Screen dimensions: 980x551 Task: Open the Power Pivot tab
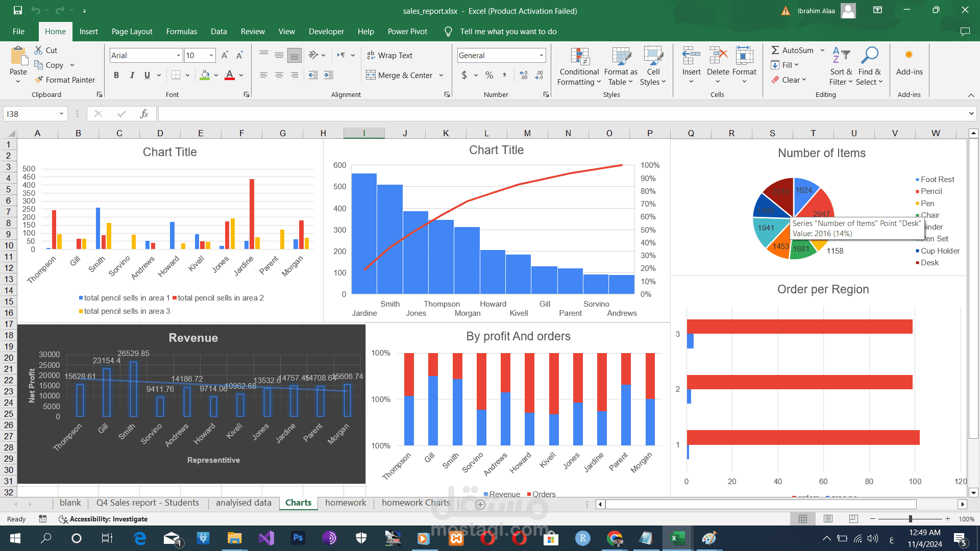pyautogui.click(x=407, y=32)
